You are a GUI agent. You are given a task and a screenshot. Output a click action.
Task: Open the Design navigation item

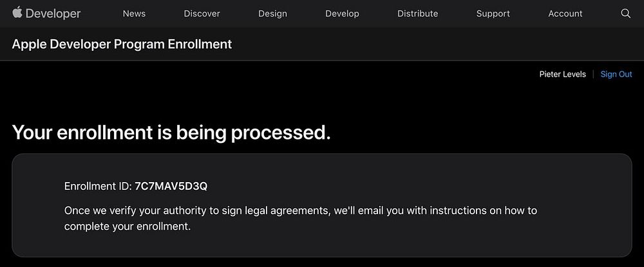[272, 14]
